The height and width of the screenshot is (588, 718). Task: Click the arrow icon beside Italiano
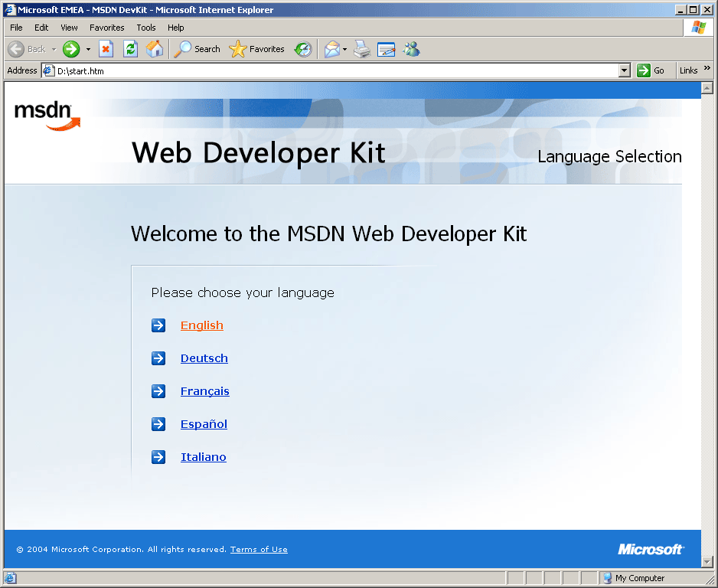point(158,457)
